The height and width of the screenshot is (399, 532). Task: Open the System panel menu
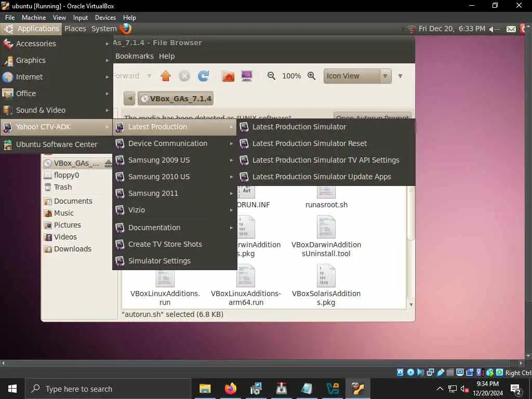[104, 29]
